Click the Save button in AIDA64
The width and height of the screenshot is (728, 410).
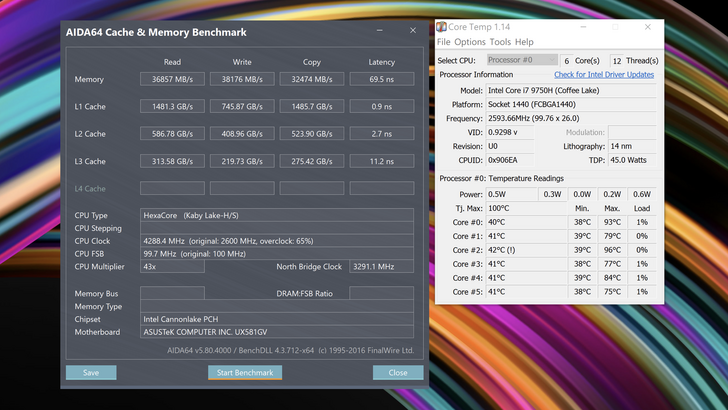coord(91,372)
